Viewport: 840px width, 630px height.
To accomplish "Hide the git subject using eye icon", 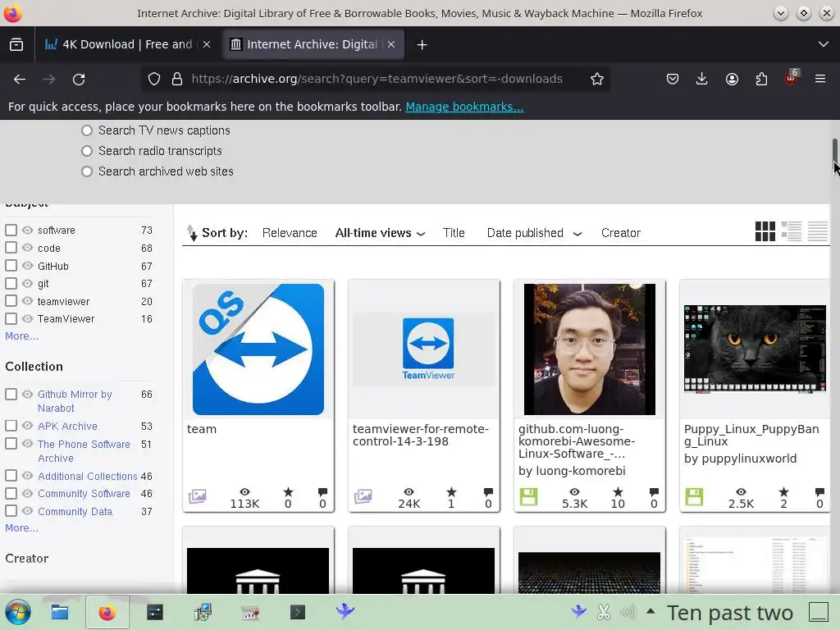I will [x=27, y=283].
